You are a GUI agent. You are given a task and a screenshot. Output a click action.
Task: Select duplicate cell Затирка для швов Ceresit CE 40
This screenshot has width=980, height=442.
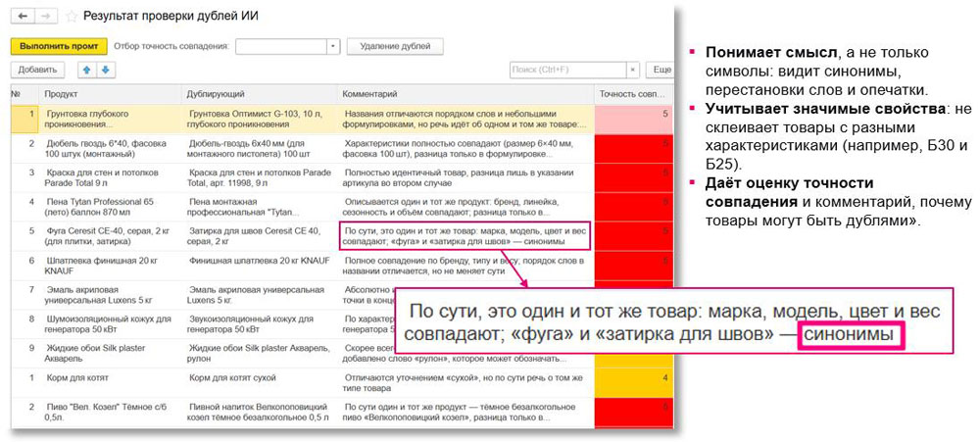tap(259, 235)
